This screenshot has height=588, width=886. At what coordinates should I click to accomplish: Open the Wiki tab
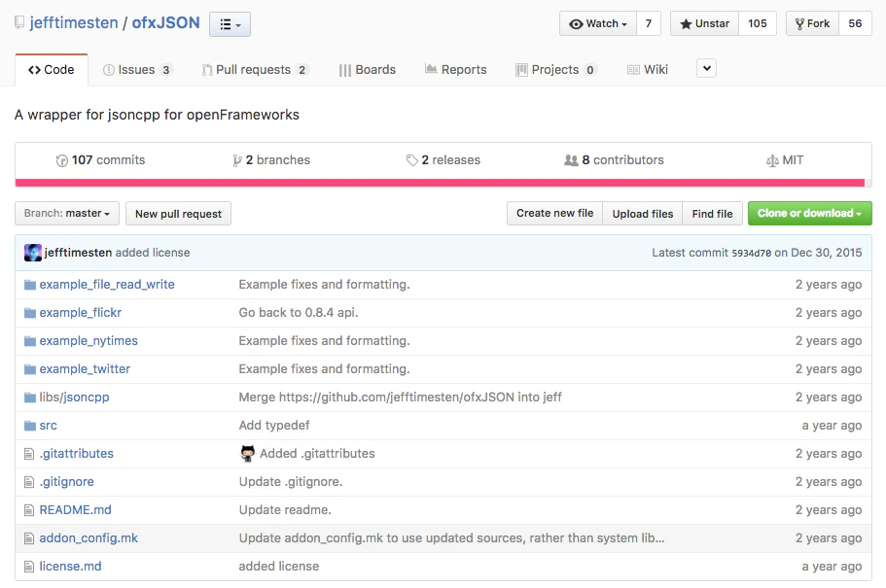648,70
